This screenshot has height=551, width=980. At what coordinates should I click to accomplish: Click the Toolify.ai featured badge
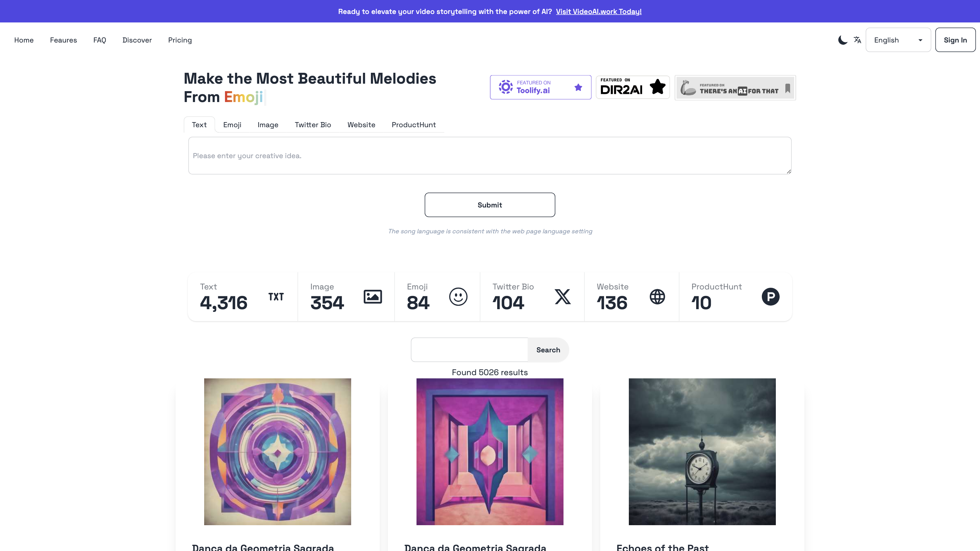click(540, 87)
